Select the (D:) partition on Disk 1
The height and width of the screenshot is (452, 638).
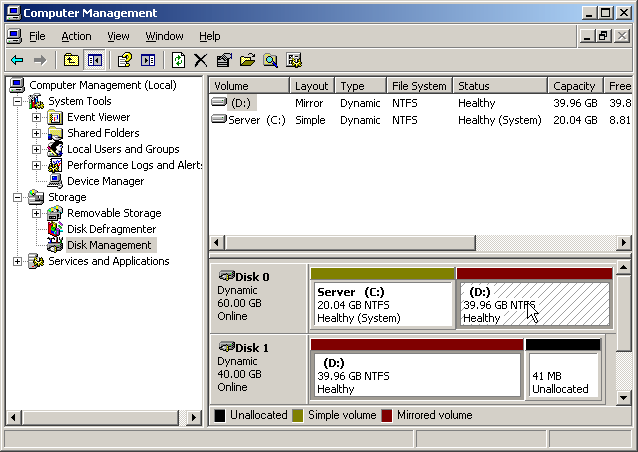click(417, 369)
